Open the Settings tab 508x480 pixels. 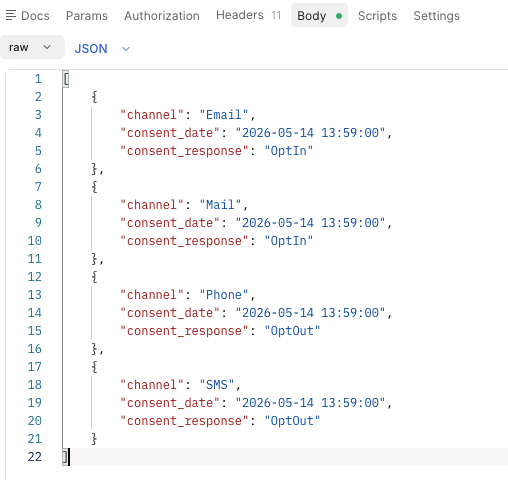click(436, 16)
